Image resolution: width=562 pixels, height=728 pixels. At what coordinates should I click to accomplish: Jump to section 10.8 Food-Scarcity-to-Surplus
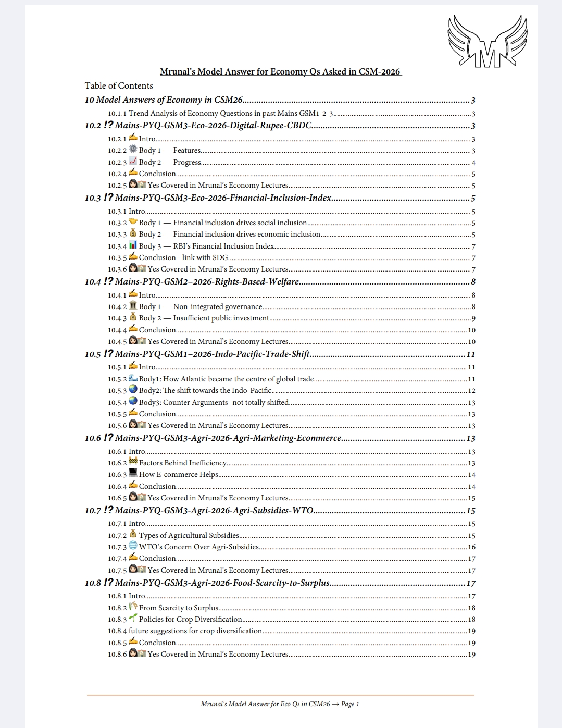coord(280,583)
